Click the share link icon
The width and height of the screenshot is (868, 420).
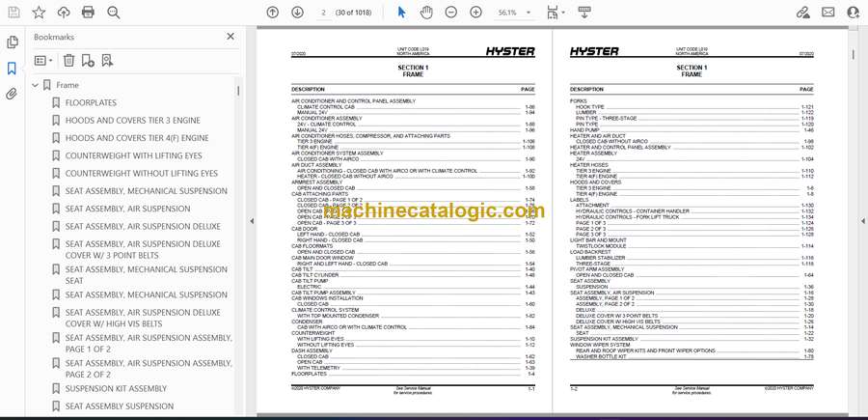(x=802, y=13)
